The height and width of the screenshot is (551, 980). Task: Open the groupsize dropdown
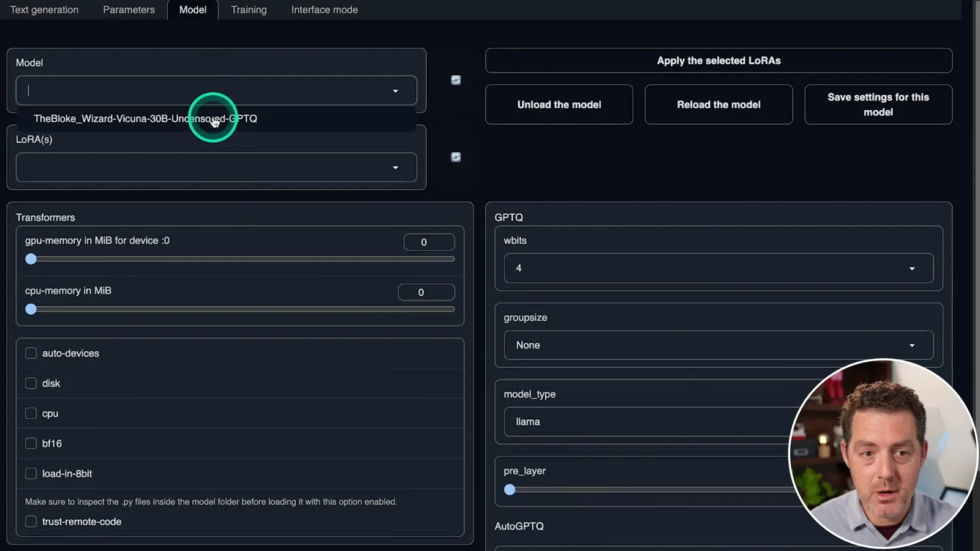718,345
